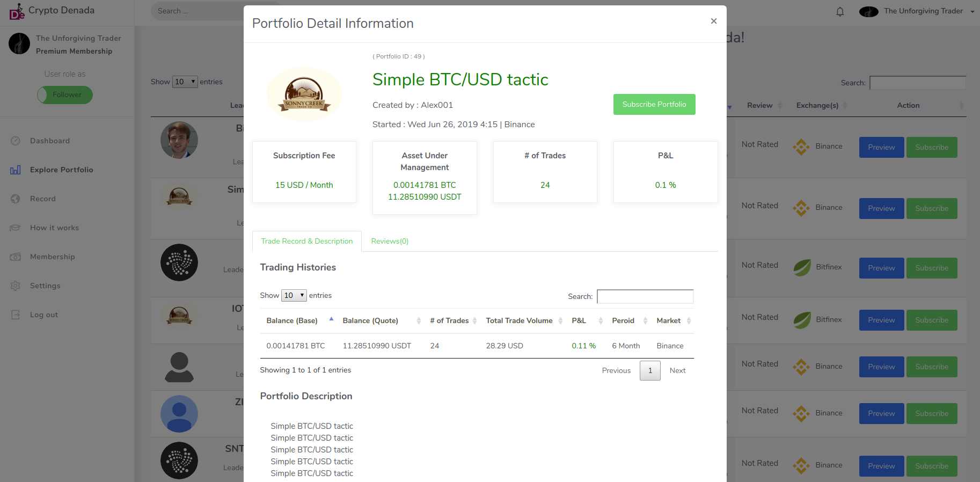The image size is (980, 482).
Task: Click Subscribe button in last row
Action: [x=932, y=466]
